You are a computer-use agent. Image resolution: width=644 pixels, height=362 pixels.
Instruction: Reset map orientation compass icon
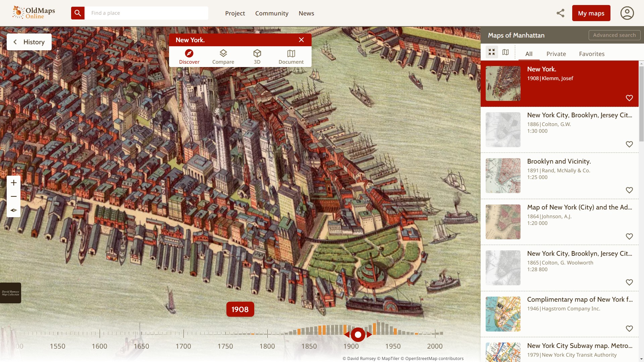(x=14, y=210)
